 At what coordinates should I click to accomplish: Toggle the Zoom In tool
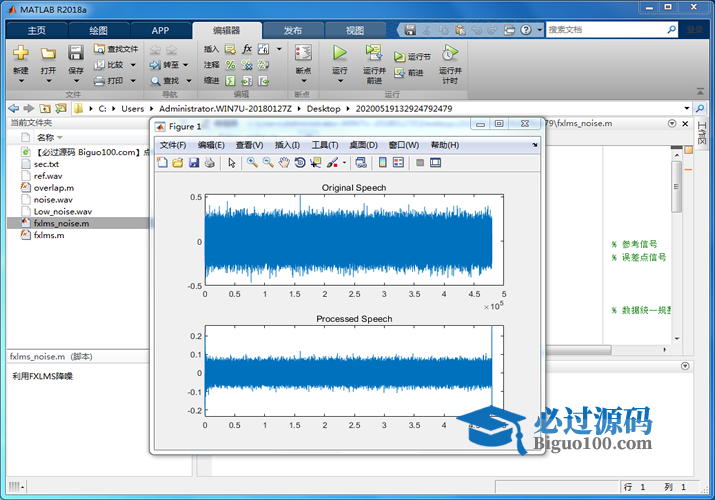pos(252,163)
